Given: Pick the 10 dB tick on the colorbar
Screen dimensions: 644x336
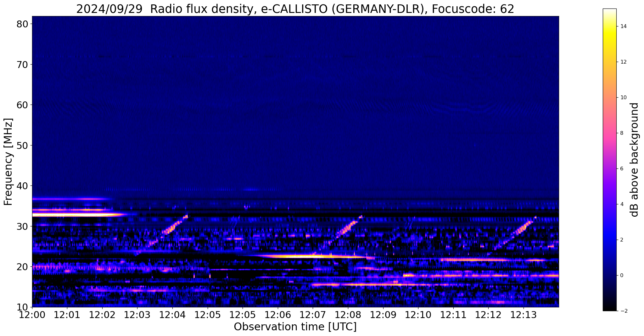Looking at the screenshot, I should tap(623, 98).
